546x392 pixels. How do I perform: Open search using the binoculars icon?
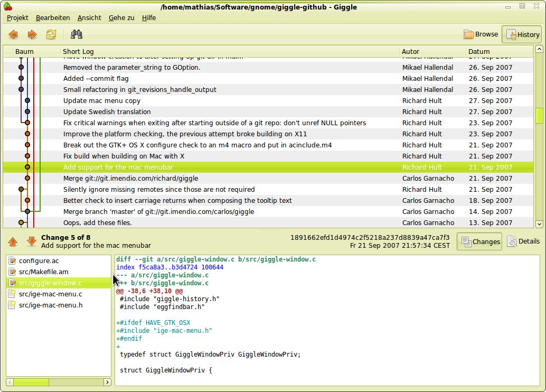click(x=76, y=34)
